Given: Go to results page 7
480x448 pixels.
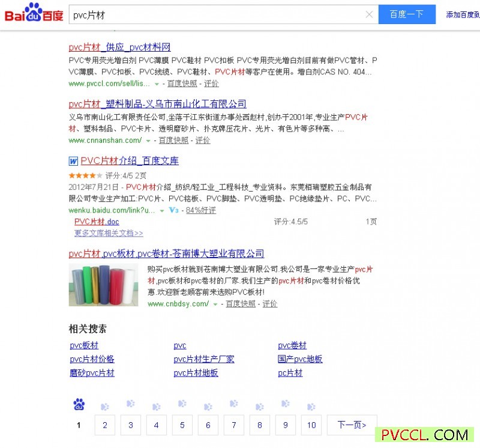Looking at the screenshot, I should click(x=234, y=425).
